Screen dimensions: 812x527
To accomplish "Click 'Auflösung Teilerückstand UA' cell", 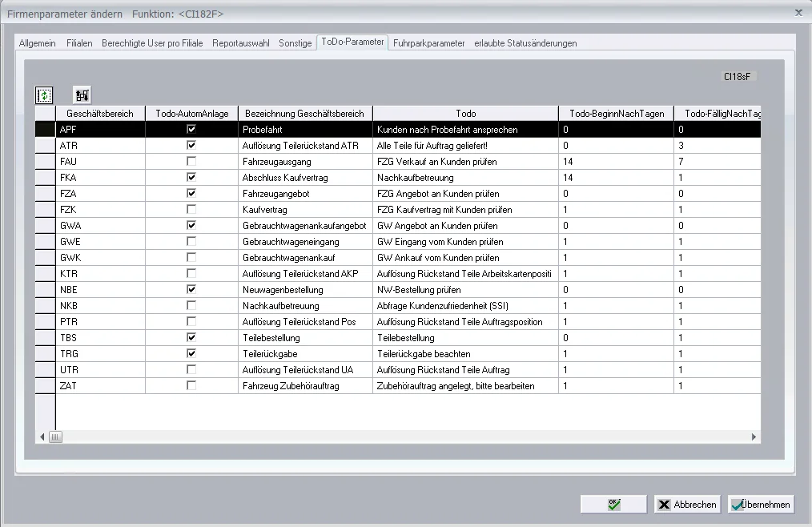I will (x=305, y=370).
